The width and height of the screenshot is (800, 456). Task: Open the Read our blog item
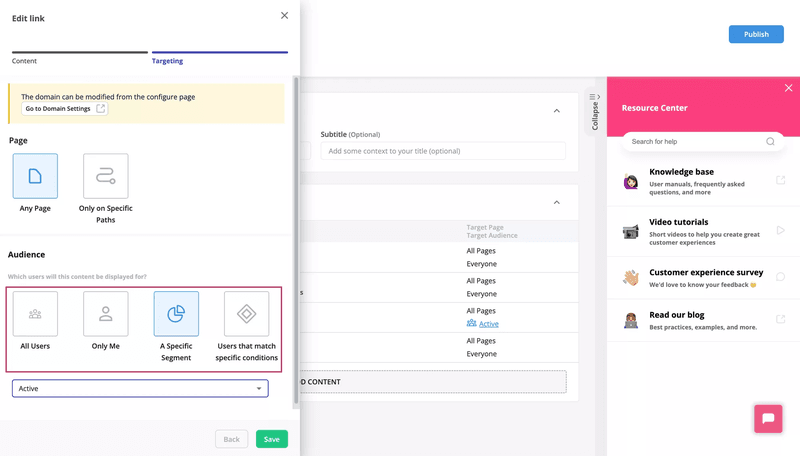point(703,320)
